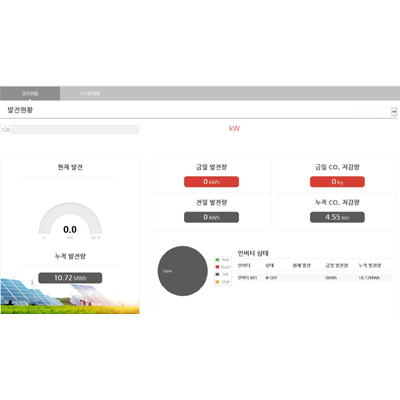Click the 10.72 MWh cumulative generation badge
Viewport: 400px width, 400px height.
point(70,278)
